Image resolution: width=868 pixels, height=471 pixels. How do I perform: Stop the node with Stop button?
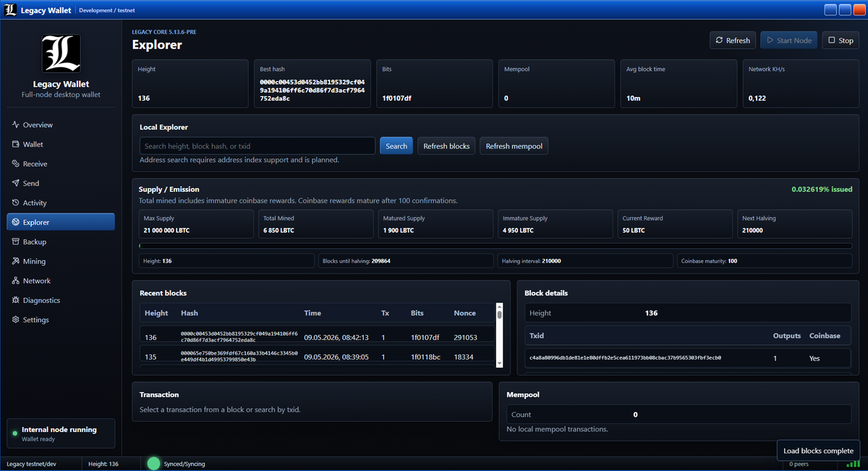[x=841, y=41]
